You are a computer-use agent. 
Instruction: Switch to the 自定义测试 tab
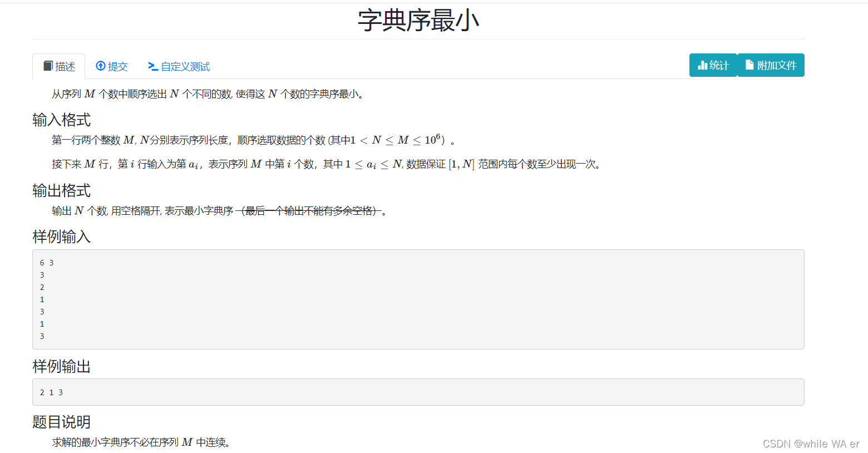[179, 66]
